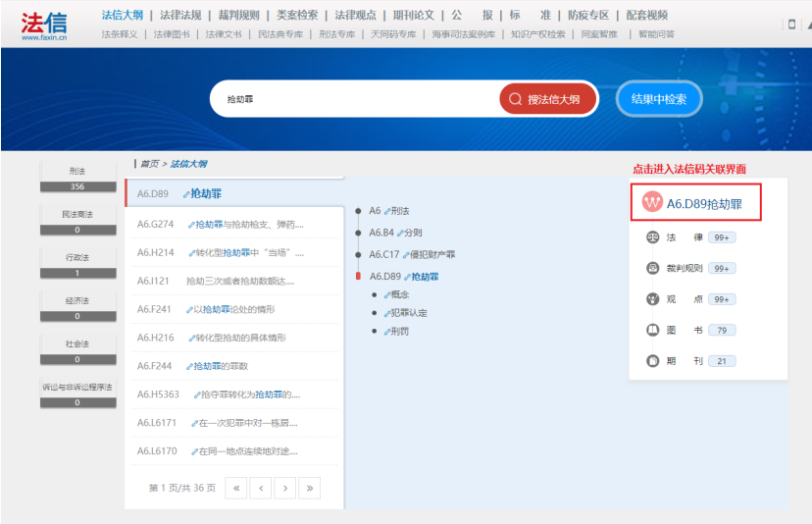The height and width of the screenshot is (524, 812).
Task: Open result A6.H216 转化型抢劫的具体情形
Action: pyautogui.click(x=234, y=338)
